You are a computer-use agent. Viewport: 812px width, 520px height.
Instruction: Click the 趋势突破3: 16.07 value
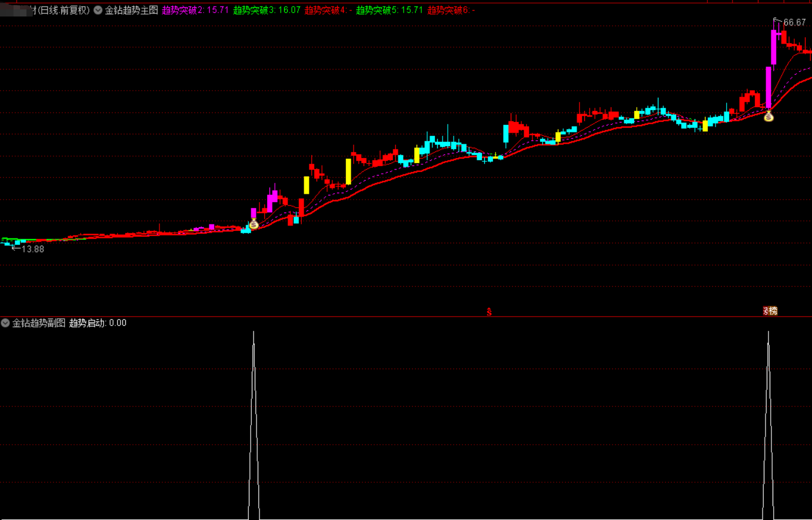click(267, 10)
